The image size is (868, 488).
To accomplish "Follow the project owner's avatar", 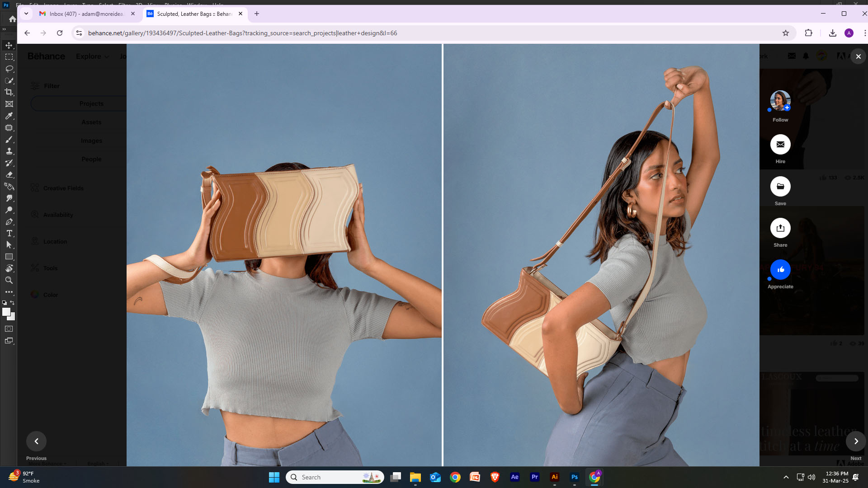I will click(x=780, y=100).
